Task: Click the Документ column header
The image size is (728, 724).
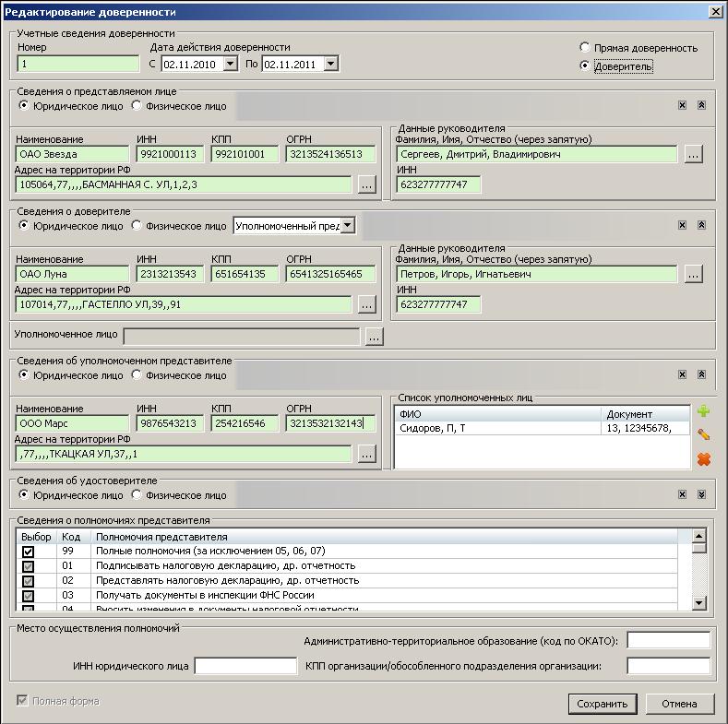Action: pyautogui.click(x=645, y=414)
